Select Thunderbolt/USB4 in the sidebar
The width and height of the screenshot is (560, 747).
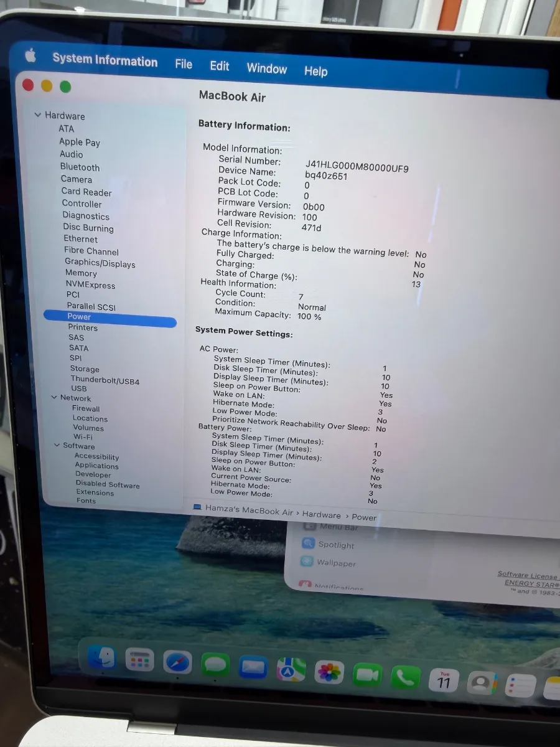point(105,380)
